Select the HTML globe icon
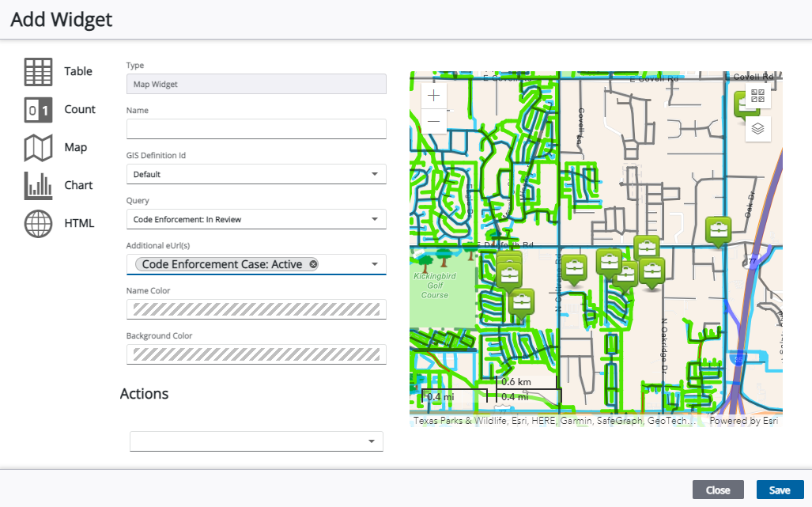Screen dimensions: 812x507 pos(38,224)
